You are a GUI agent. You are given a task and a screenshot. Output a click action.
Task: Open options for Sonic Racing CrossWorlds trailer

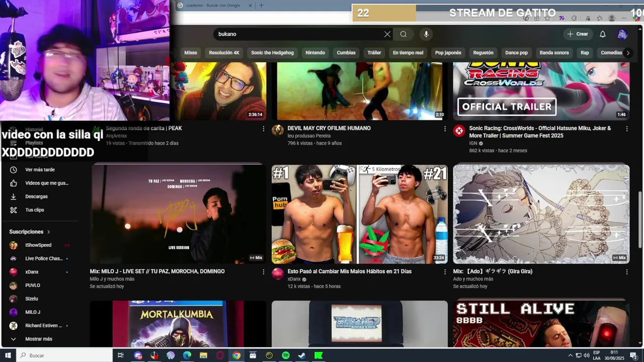coord(627,129)
